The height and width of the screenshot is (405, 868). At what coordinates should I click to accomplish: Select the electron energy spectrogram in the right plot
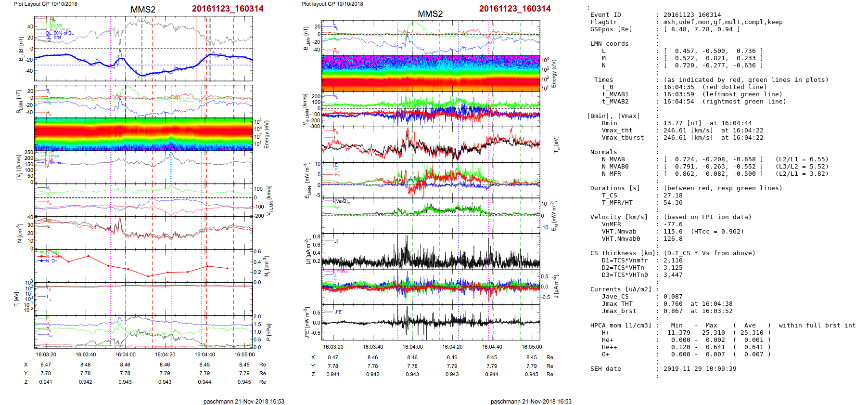pos(431,73)
